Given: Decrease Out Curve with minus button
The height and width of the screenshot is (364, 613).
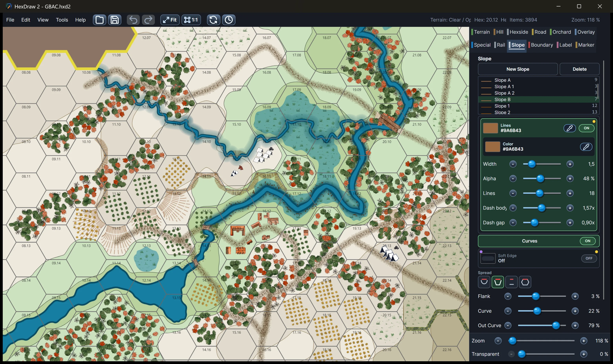Looking at the screenshot, I should (x=508, y=325).
